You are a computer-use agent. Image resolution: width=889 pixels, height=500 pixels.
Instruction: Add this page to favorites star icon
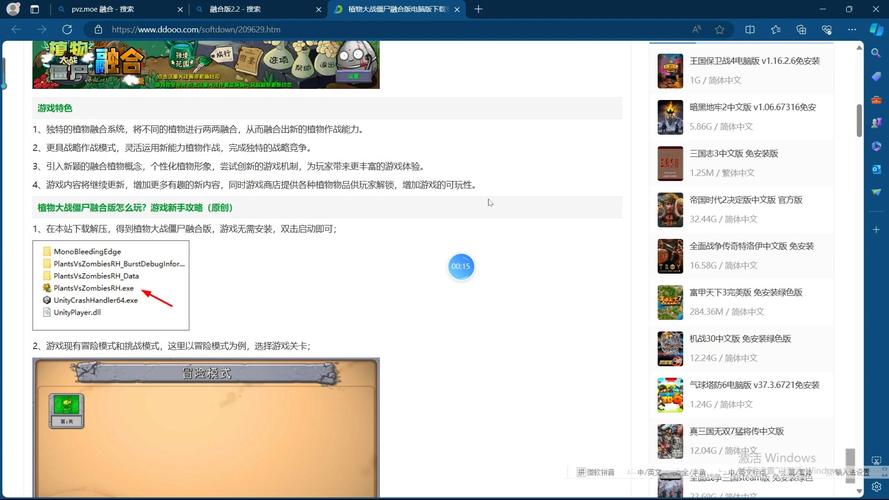719,29
